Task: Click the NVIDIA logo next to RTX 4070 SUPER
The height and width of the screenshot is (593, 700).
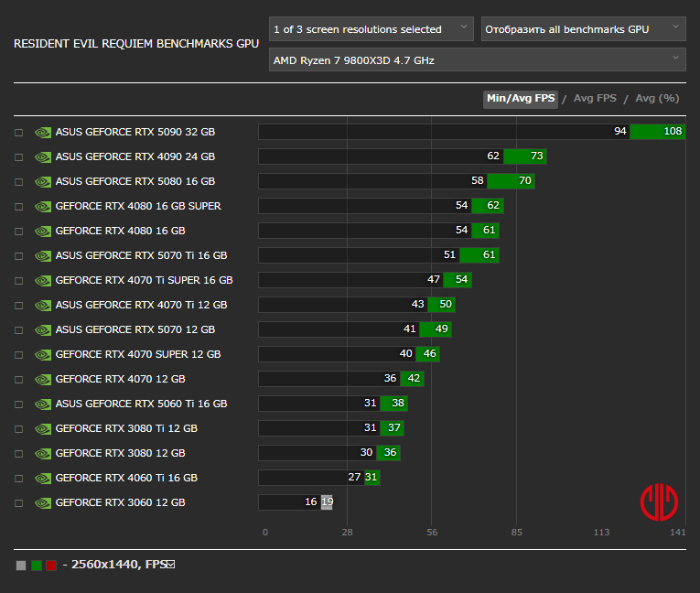Action: [x=43, y=354]
